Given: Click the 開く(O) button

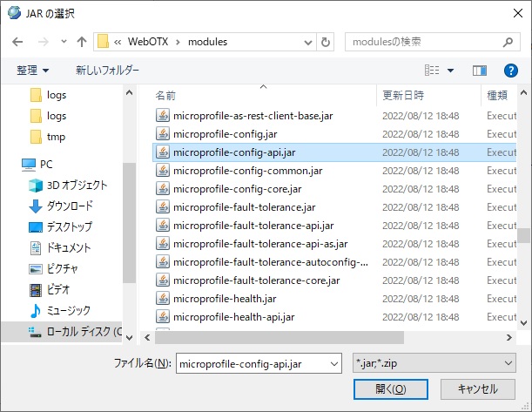Looking at the screenshot, I should pos(387,388).
